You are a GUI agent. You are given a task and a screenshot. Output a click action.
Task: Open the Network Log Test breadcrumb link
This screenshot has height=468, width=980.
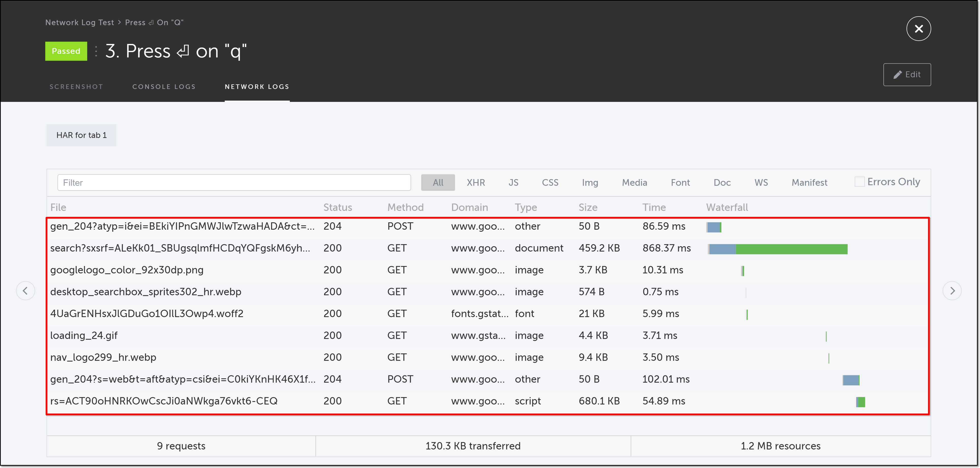click(80, 22)
